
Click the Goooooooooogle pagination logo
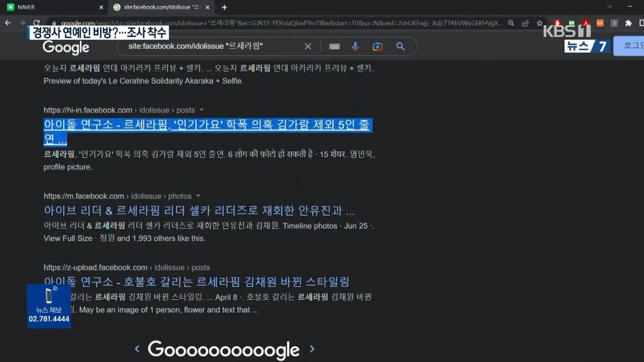click(223, 350)
